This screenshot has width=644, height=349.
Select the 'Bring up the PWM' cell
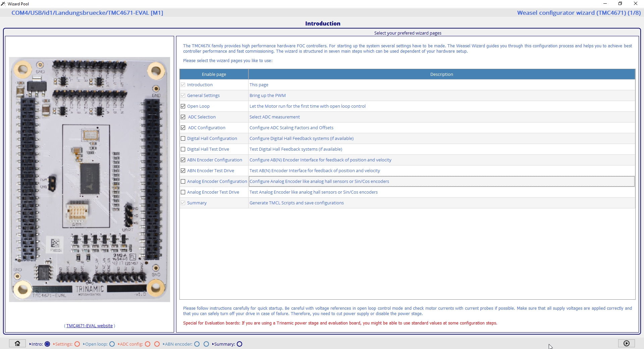(x=441, y=96)
